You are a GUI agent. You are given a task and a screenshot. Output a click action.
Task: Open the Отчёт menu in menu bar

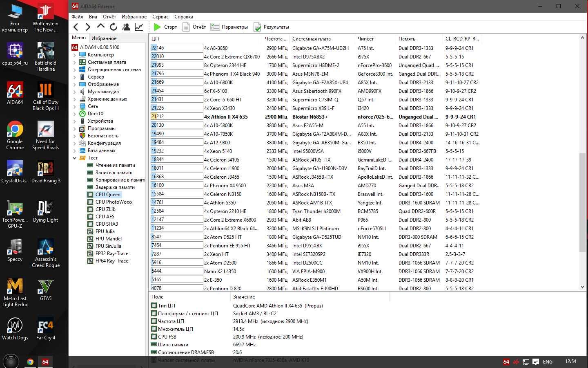point(109,17)
